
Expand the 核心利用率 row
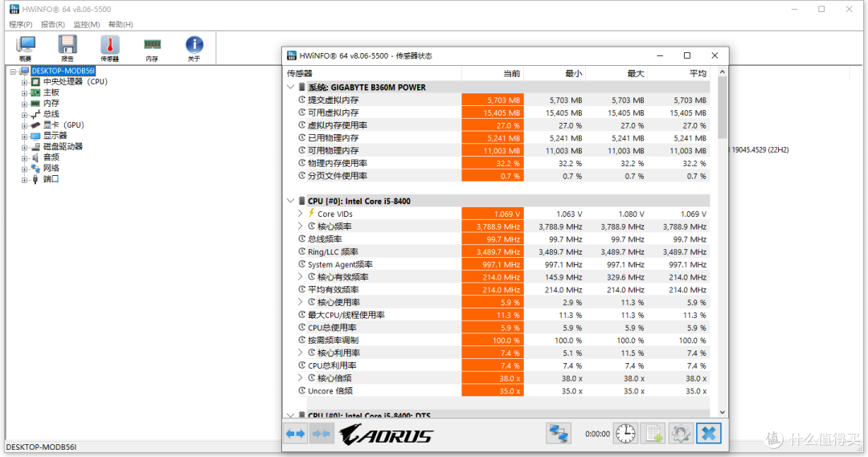click(300, 353)
